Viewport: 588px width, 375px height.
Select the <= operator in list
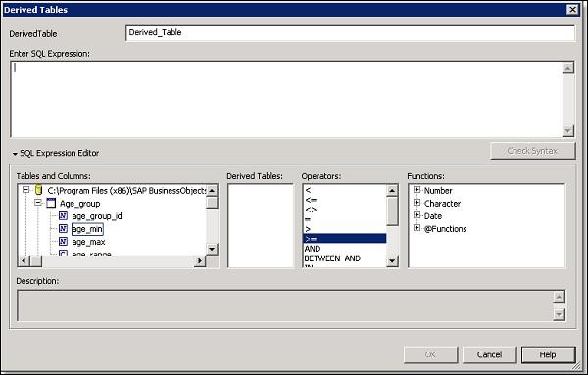click(x=311, y=200)
